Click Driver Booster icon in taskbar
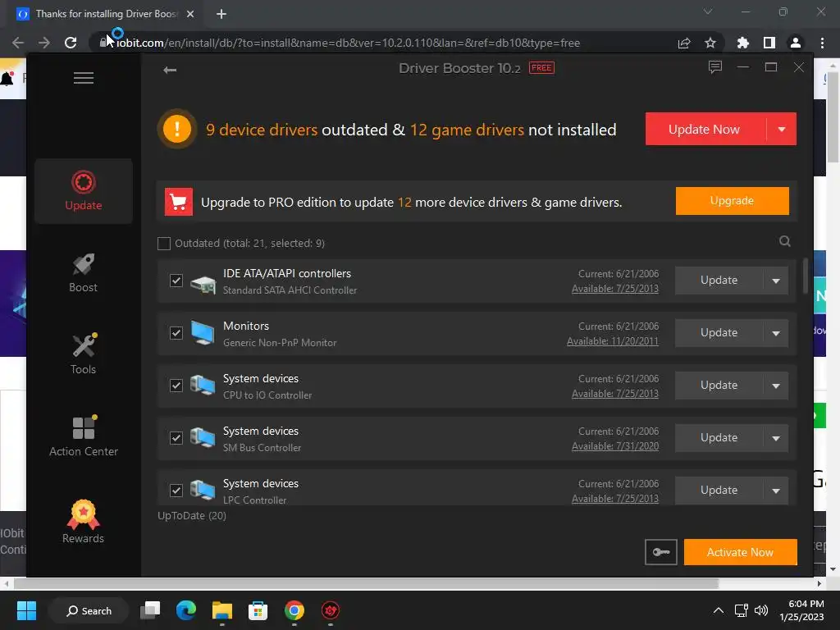The image size is (840, 630). pyautogui.click(x=331, y=610)
